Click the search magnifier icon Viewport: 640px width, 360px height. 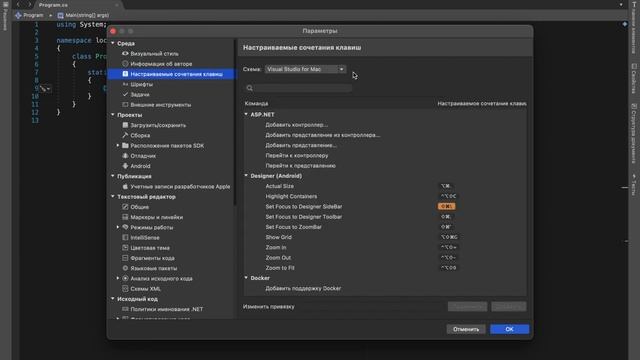(x=249, y=88)
